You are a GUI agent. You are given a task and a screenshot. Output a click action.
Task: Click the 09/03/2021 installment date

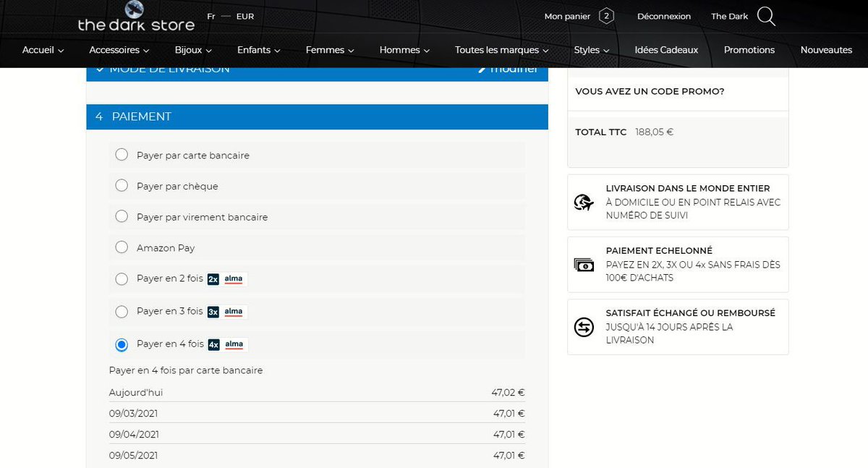click(133, 414)
